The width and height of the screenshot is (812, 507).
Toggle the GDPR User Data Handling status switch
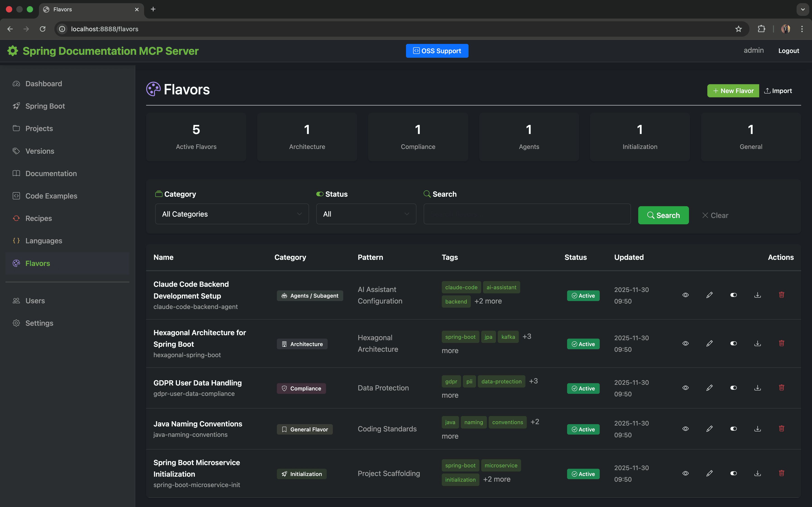point(733,388)
